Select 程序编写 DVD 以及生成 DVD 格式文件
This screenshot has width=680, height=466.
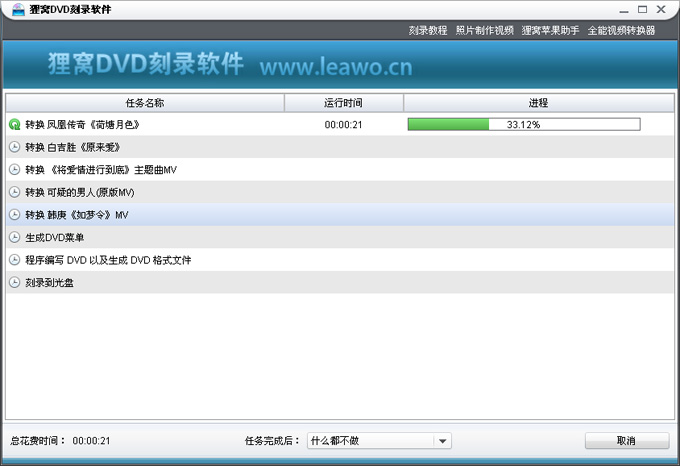pyautogui.click(x=340, y=260)
